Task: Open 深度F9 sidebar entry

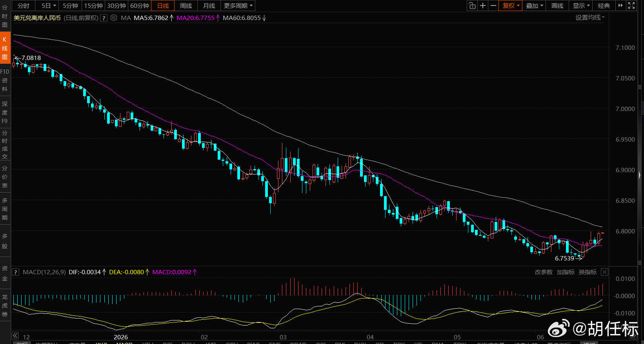Action: [x=5, y=113]
